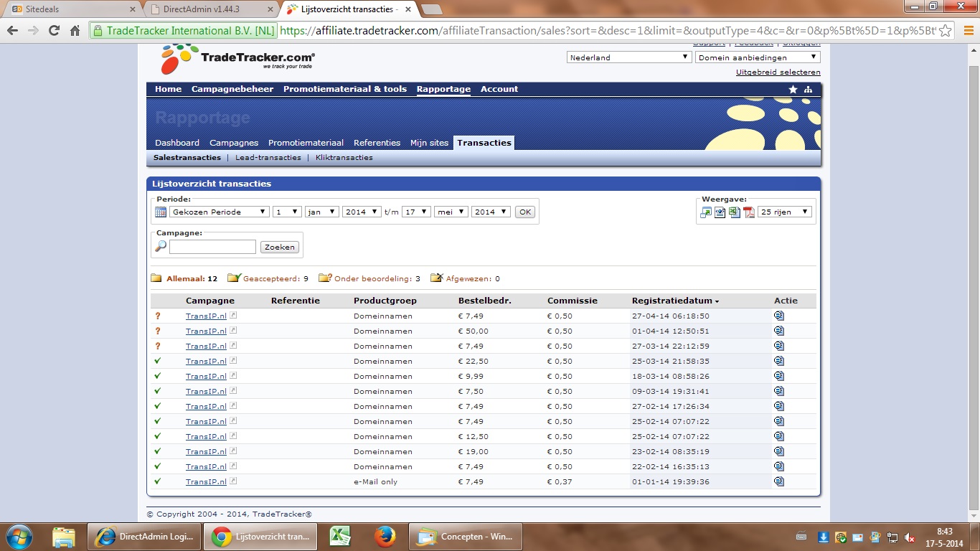Screen dimensions: 980x551
Task: Launch Firefox from the taskbar
Action: coord(385,536)
